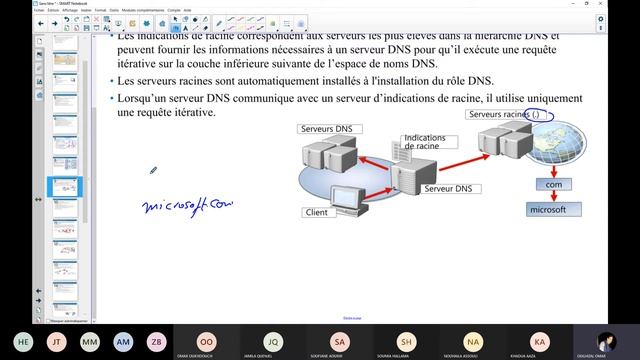Move toolbar using the arrow below the gear

[600, 28]
